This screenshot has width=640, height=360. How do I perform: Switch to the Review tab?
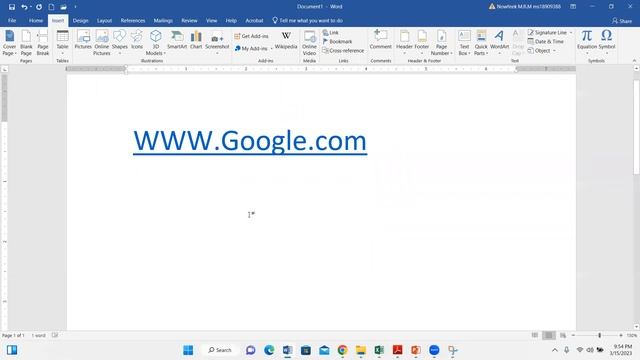coord(189,20)
